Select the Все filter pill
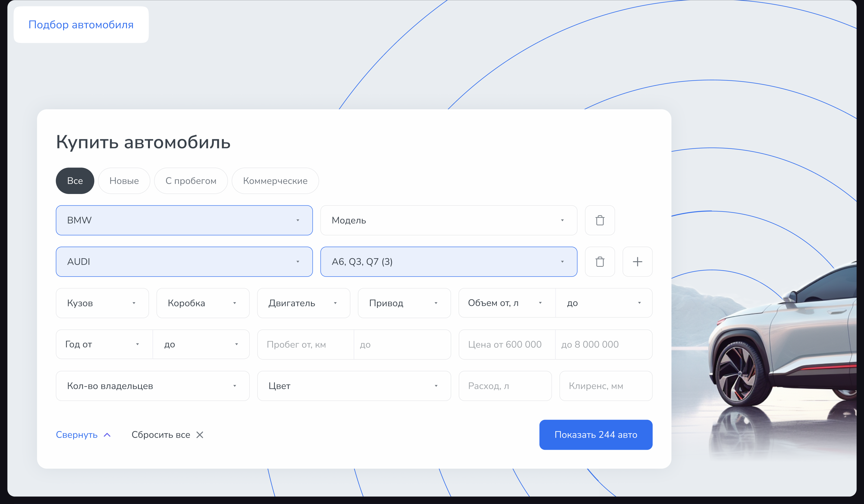The height and width of the screenshot is (504, 864). pos(75,181)
